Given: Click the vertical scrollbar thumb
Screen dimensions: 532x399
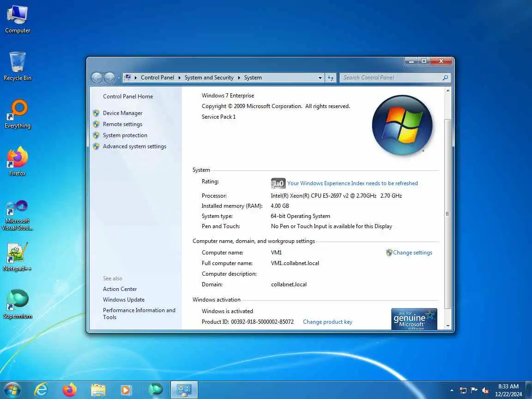Looking at the screenshot, I should (x=447, y=214).
